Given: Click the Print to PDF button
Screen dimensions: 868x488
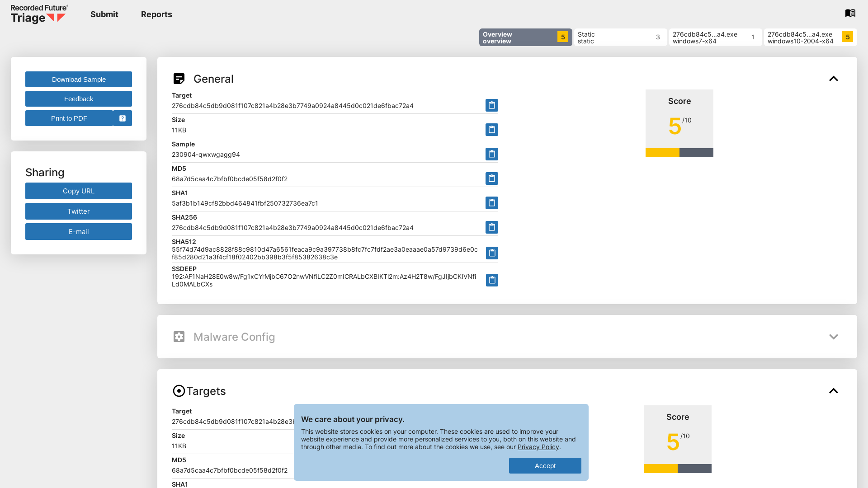Looking at the screenshot, I should click(x=78, y=118).
